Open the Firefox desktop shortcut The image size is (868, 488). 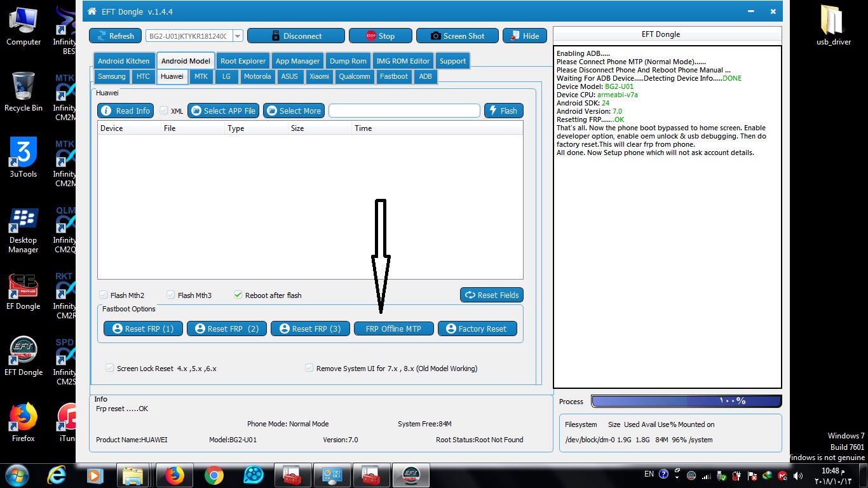pyautogui.click(x=24, y=423)
